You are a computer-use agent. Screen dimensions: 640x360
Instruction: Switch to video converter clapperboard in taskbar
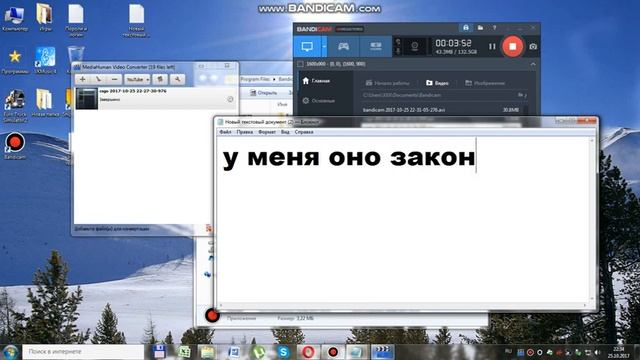pos(382,351)
